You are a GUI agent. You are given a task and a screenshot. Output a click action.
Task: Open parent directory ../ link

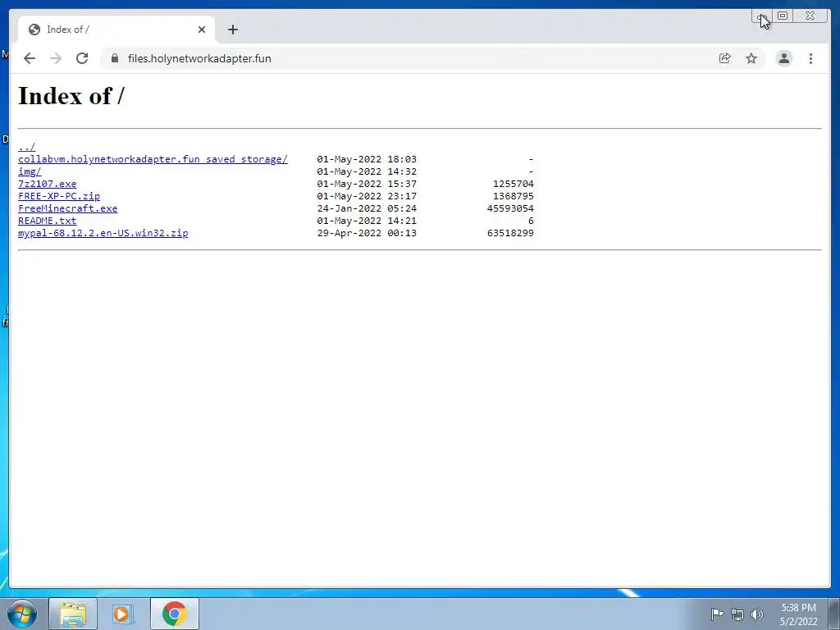pos(27,147)
